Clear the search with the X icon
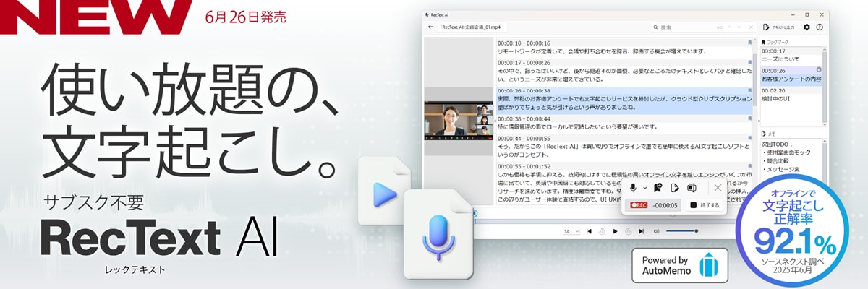Image resolution: width=868 pixels, height=289 pixels. click(751, 27)
